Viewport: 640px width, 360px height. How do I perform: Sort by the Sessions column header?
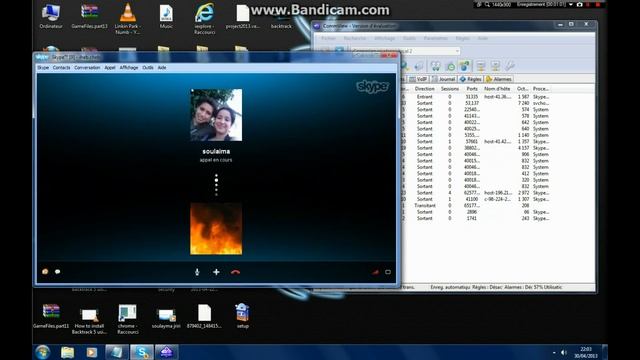tap(450, 89)
